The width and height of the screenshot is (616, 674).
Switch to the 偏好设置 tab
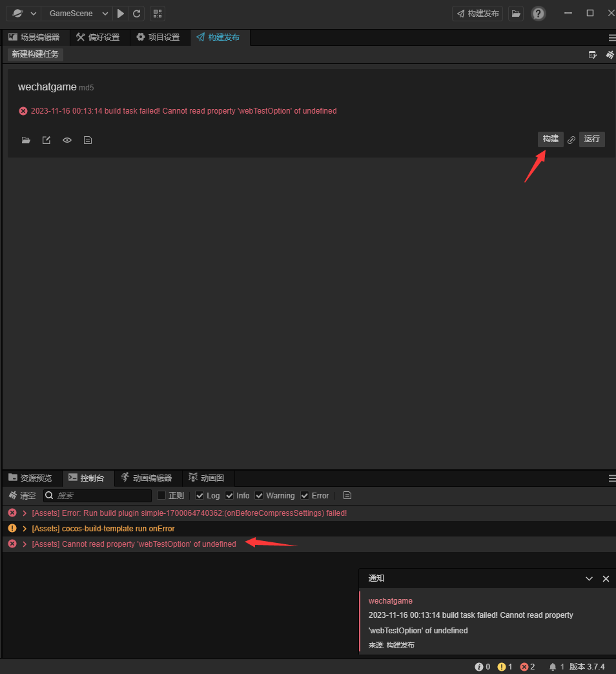click(98, 37)
